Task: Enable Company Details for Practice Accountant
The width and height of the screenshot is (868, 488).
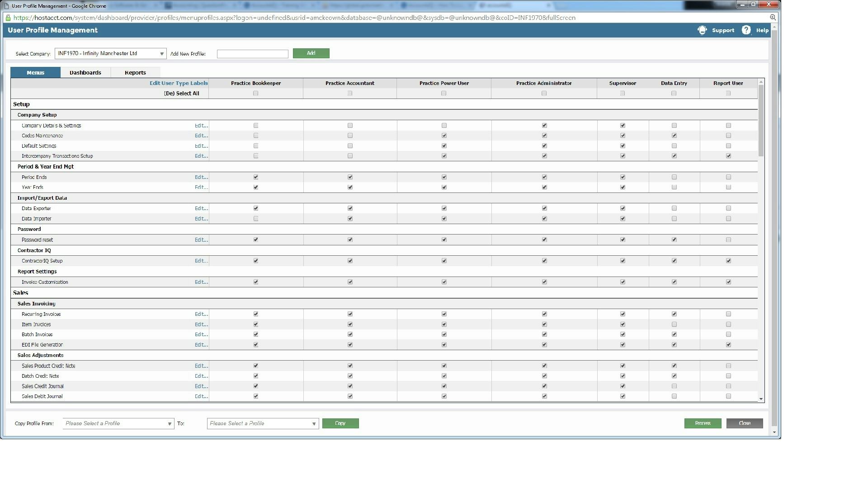Action: click(350, 126)
